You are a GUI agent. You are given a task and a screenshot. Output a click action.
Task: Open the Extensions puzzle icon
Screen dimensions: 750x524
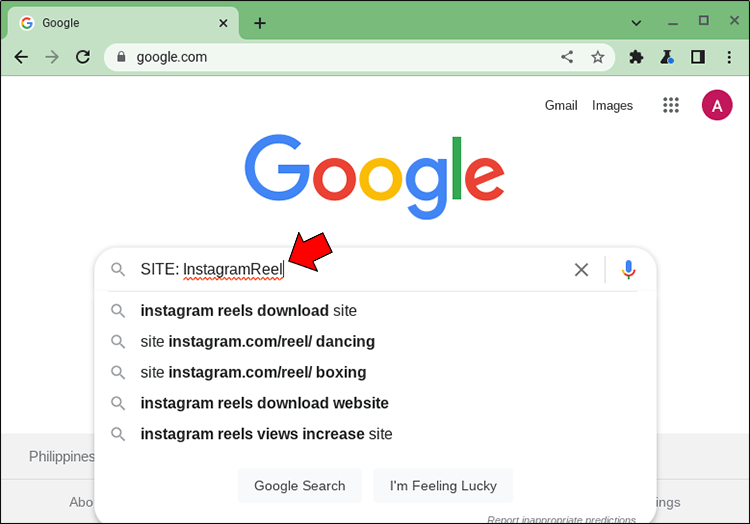tap(636, 57)
